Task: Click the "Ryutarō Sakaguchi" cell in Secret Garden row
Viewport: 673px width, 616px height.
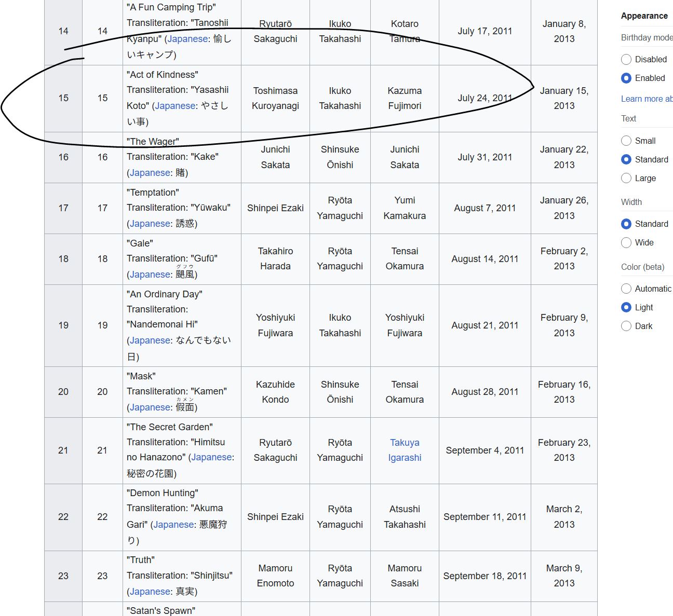Action: pyautogui.click(x=275, y=450)
